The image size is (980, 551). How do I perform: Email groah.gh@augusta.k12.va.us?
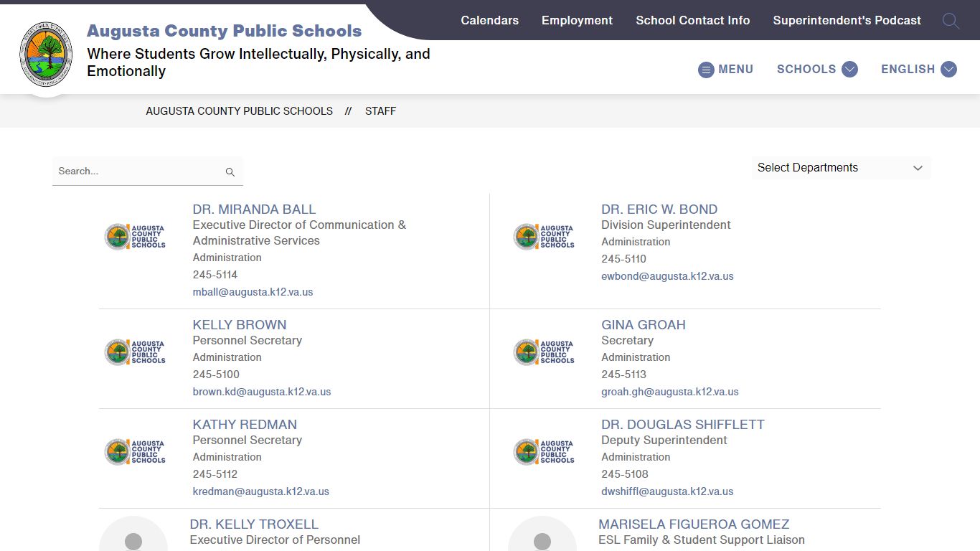670,392
